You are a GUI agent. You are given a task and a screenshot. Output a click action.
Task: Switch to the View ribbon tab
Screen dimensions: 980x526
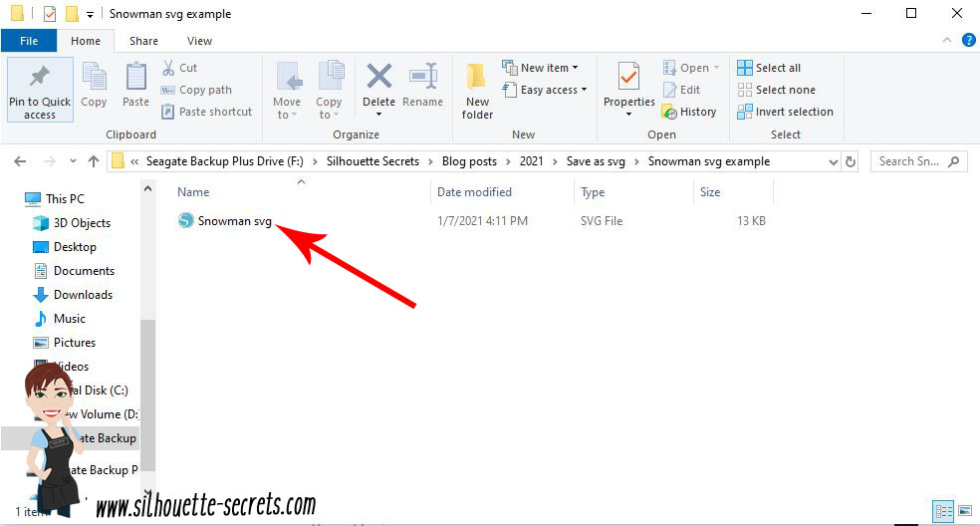click(199, 41)
